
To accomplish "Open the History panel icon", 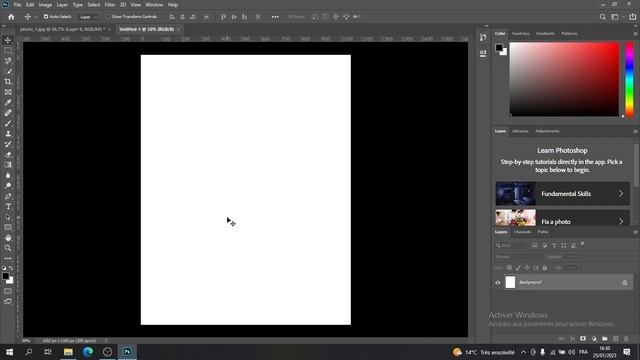I will coord(483,38).
